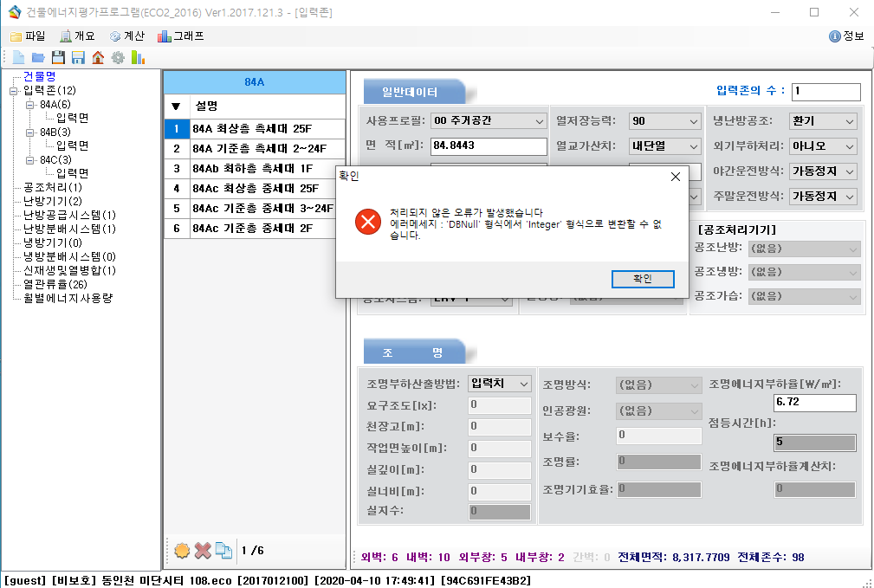Screen dimensions: 874x588
Task: Click the house icon in toolbar
Action: click(x=98, y=57)
